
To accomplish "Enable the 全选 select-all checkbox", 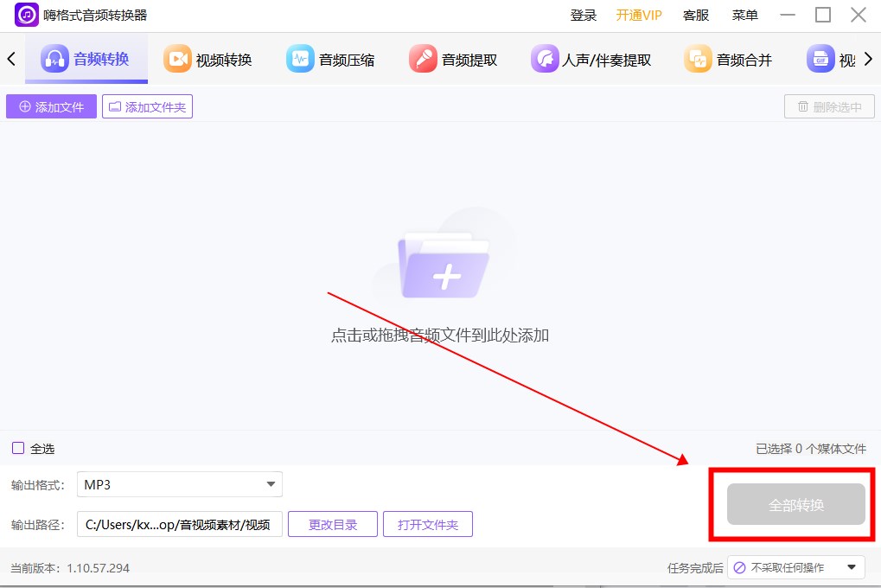I will (x=19, y=448).
